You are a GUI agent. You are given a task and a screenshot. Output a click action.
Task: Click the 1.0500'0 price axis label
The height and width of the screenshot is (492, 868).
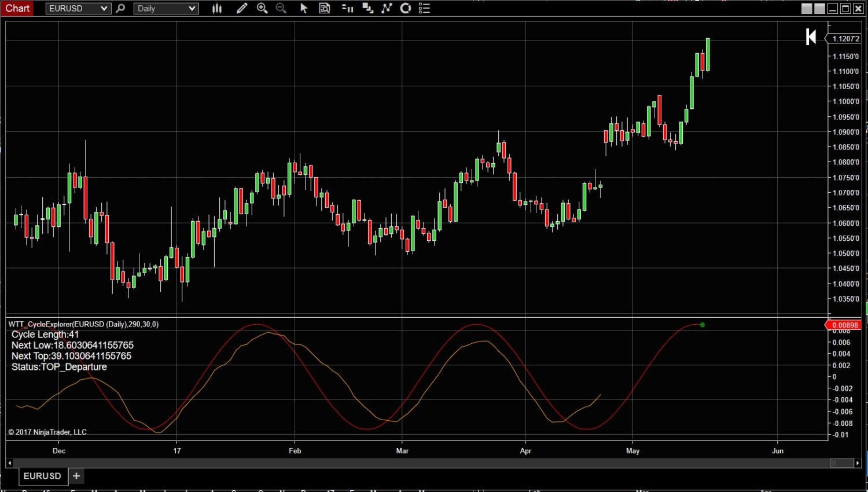click(x=846, y=254)
